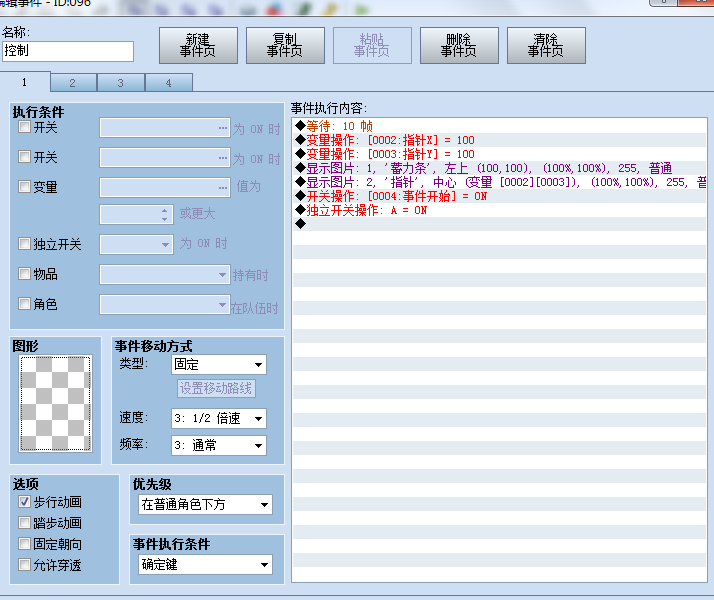This screenshot has width=714, height=600.
Task: Select the 变量操作 指针Y = 100 line
Action: point(500,154)
